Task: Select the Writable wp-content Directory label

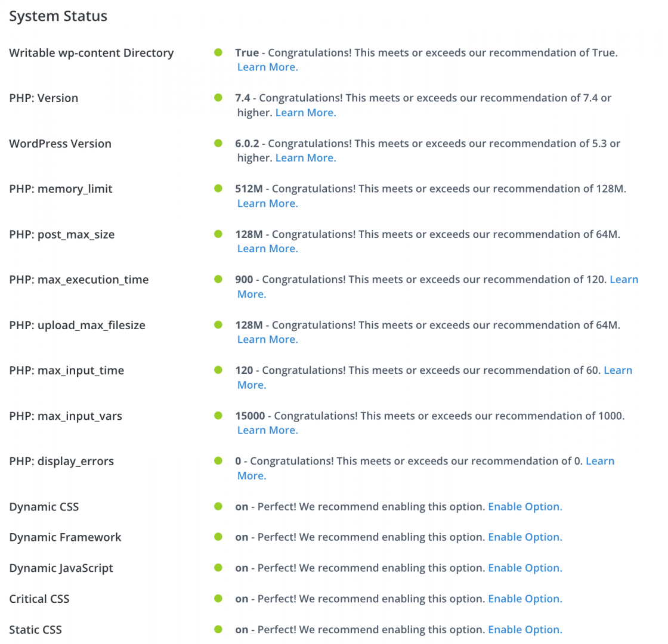Action: pyautogui.click(x=92, y=53)
